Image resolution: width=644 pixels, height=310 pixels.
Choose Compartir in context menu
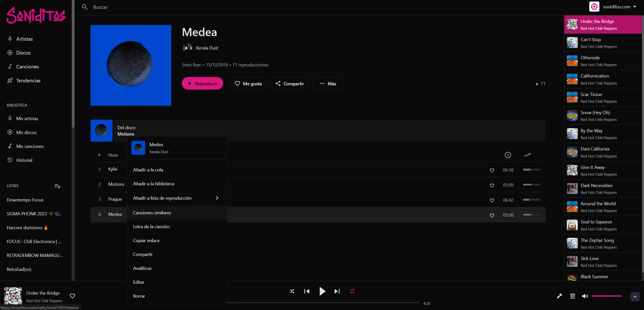click(x=177, y=254)
